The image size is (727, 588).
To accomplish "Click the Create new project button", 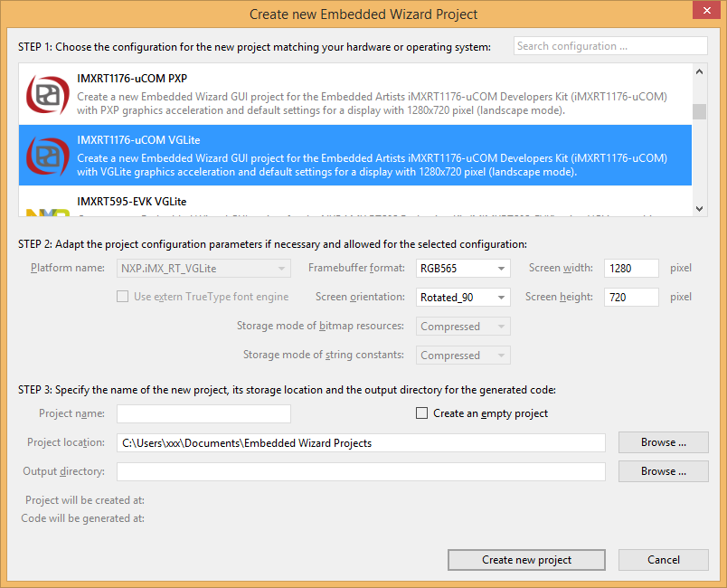I will [x=526, y=560].
